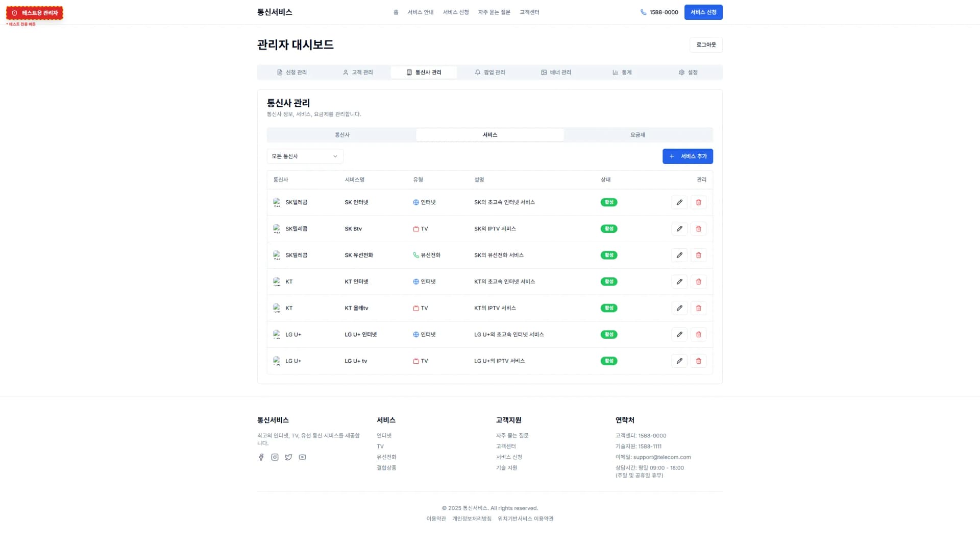The height and width of the screenshot is (541, 980).
Task: Open the 결합상품 footer link
Action: point(386,468)
